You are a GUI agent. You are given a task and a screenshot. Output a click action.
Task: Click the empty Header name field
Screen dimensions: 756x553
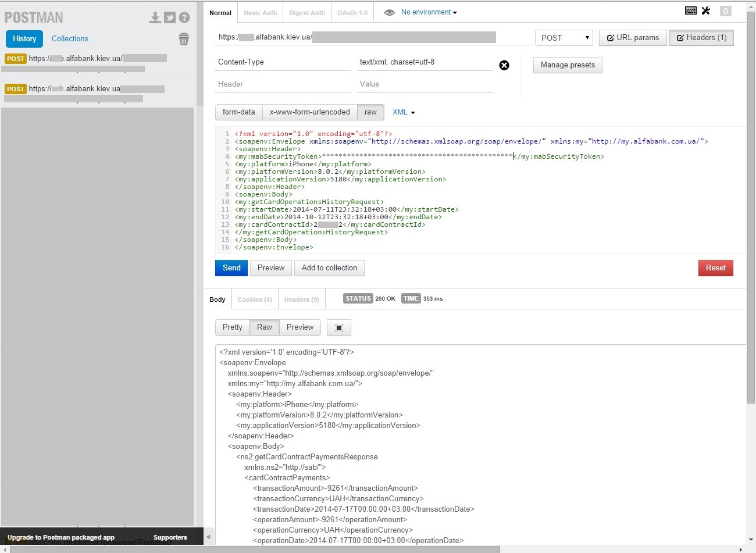(283, 84)
